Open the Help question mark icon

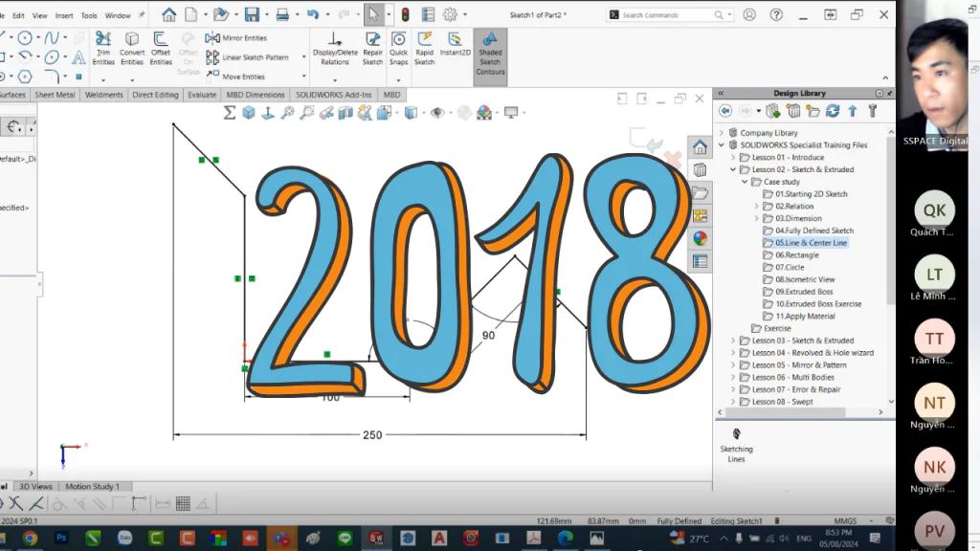coord(776,14)
